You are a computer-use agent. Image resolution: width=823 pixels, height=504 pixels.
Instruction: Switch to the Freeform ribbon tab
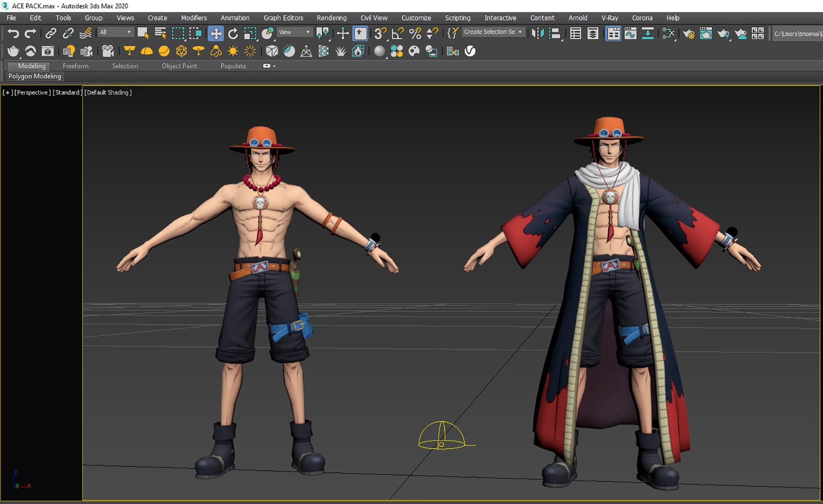(x=76, y=66)
